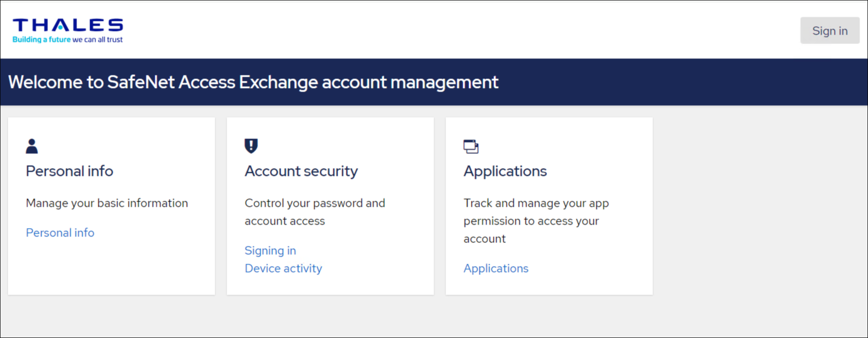Click the dark navy banner's empty right side
This screenshot has width=868, height=338.
688,82
